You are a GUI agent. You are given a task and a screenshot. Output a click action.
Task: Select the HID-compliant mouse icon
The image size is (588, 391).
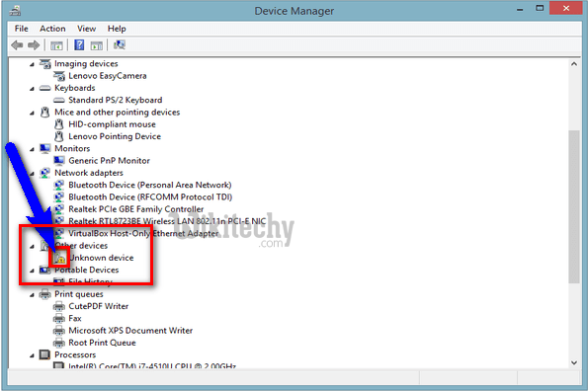click(x=59, y=124)
